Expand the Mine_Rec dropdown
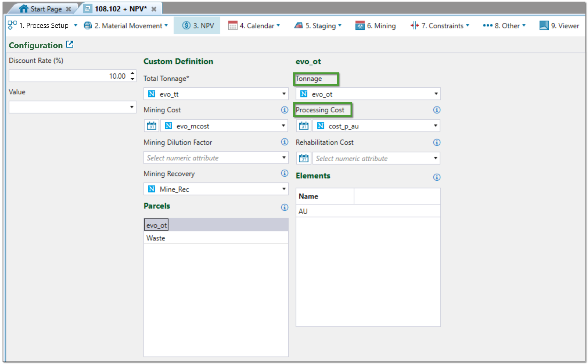The width and height of the screenshot is (588, 364). (284, 189)
